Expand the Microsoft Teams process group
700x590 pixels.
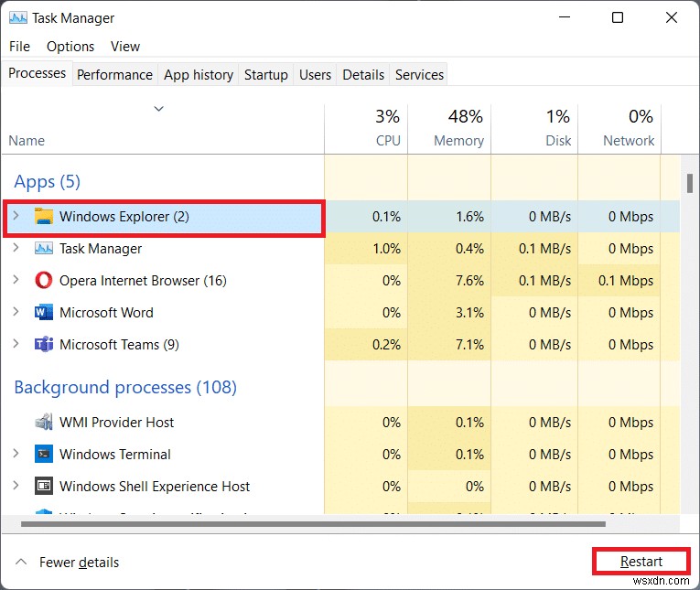pos(16,345)
